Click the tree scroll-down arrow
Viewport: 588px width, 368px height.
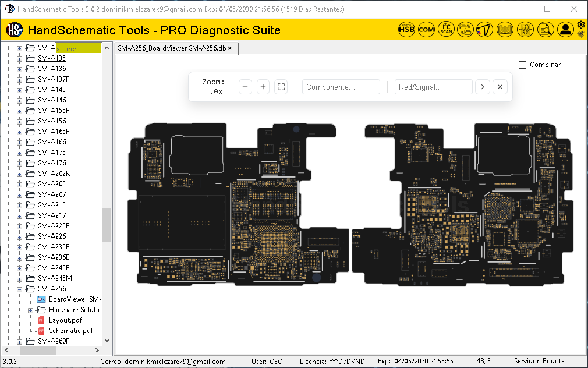coord(107,341)
